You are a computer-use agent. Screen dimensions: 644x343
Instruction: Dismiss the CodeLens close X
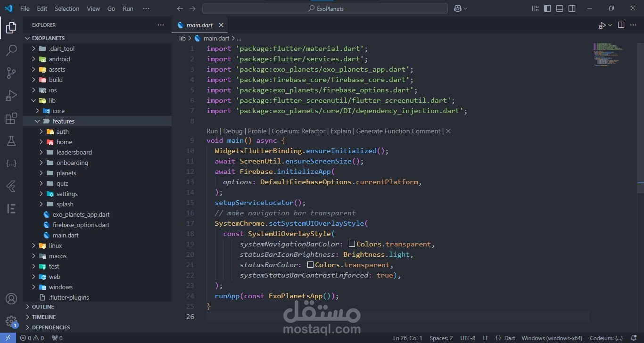448,131
